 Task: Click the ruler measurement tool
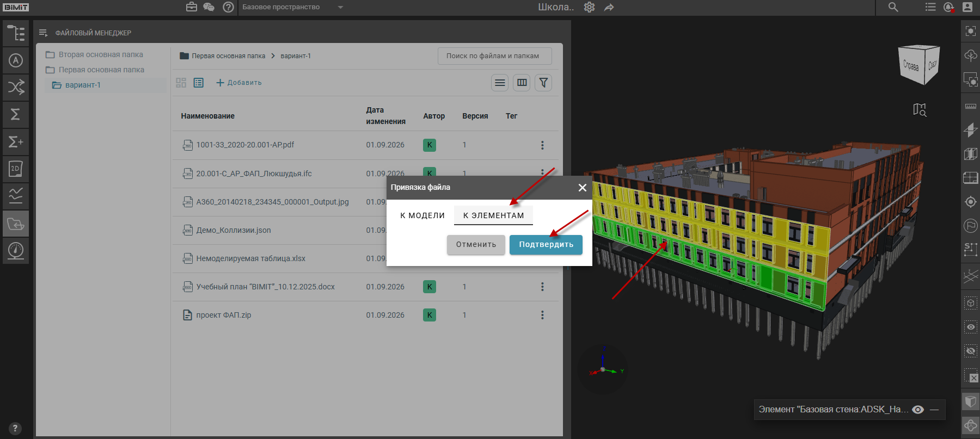[x=971, y=106]
